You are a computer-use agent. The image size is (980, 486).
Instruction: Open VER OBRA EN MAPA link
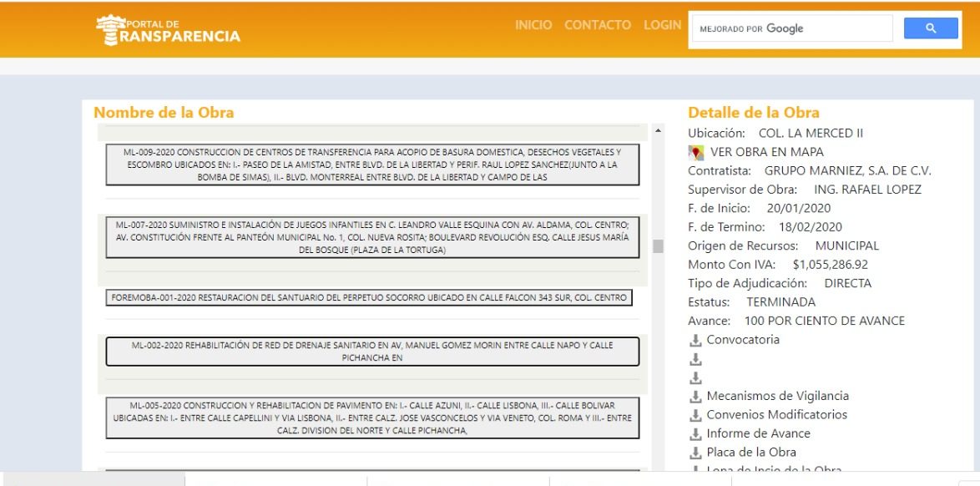(767, 152)
